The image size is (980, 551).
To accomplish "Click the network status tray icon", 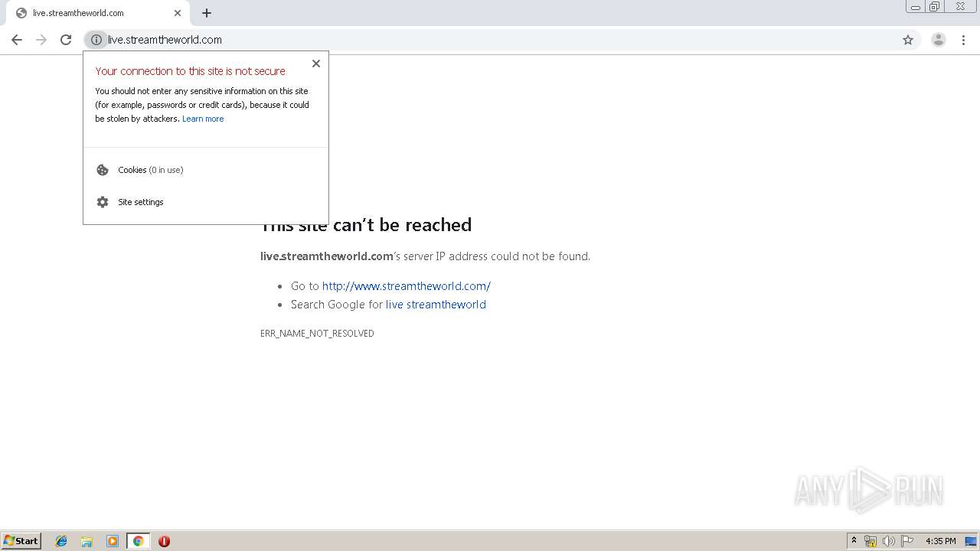I will click(871, 541).
